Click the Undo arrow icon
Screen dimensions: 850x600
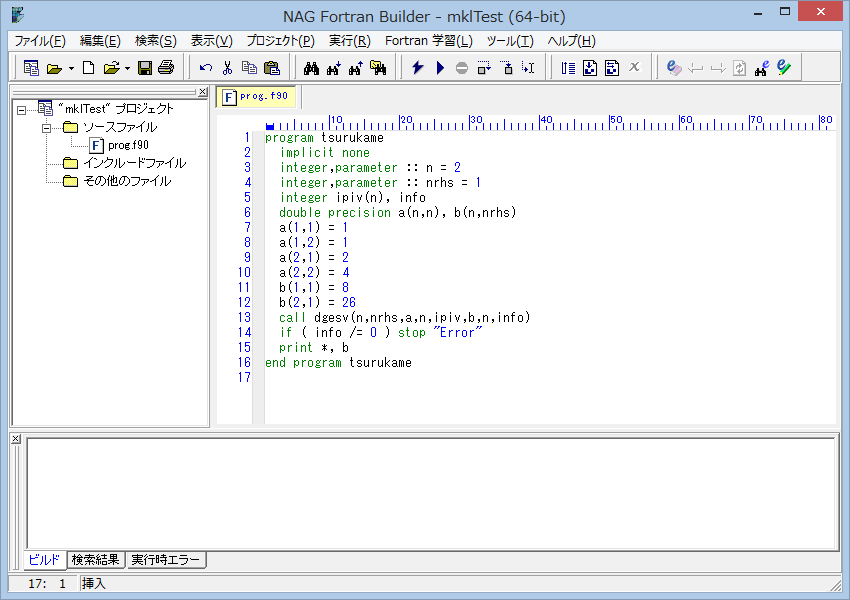click(206, 68)
